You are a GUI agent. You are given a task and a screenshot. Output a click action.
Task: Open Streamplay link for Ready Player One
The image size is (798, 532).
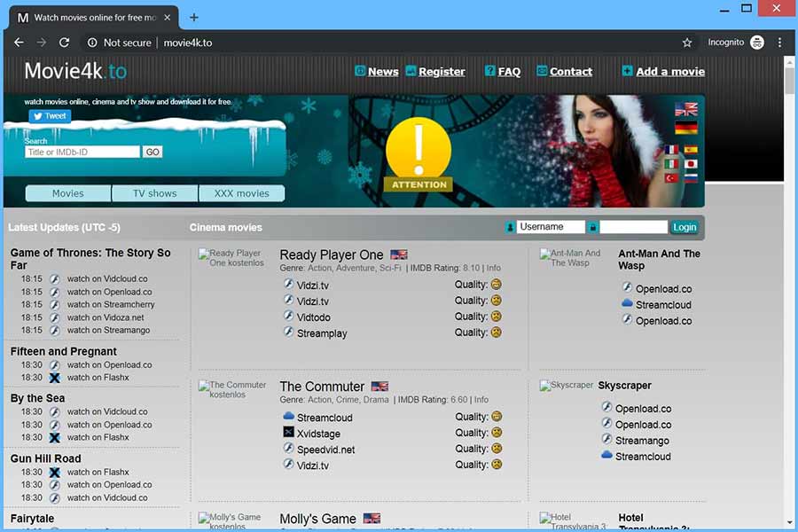322,333
